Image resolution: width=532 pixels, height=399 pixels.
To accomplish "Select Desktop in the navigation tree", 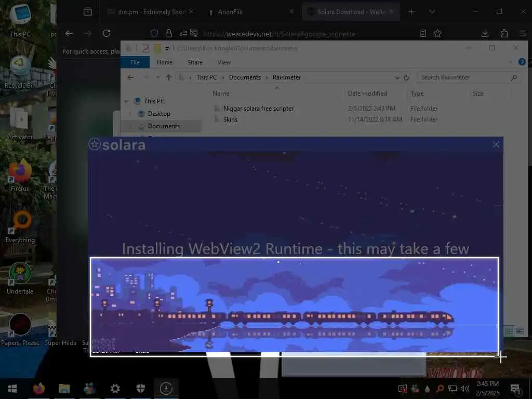I will 159,114.
